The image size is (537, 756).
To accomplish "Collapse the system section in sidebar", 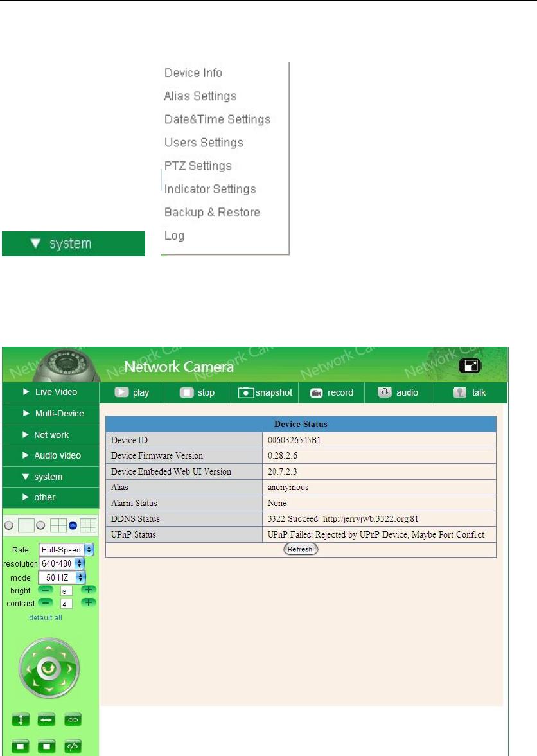I will coord(51,477).
